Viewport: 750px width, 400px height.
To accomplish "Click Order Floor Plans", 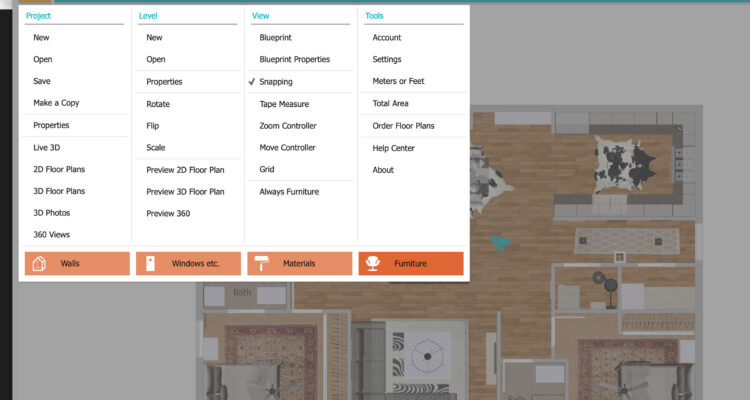I will [403, 126].
